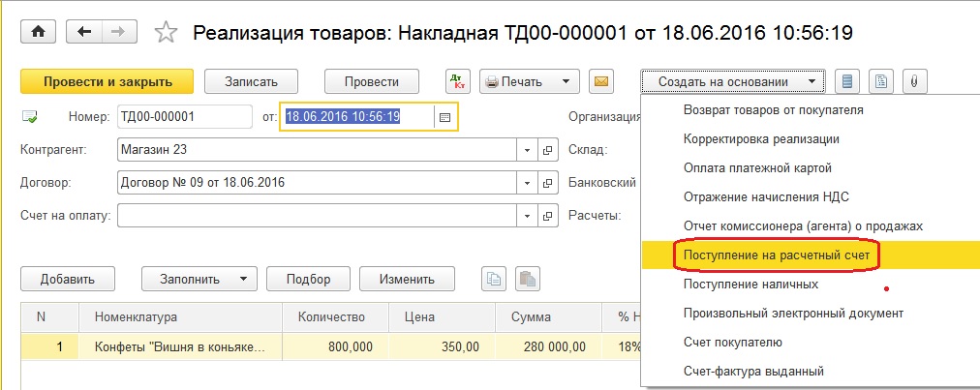This screenshot has height=390, width=980.
Task: Click the empty Счет на оплату field
Action: (317, 216)
